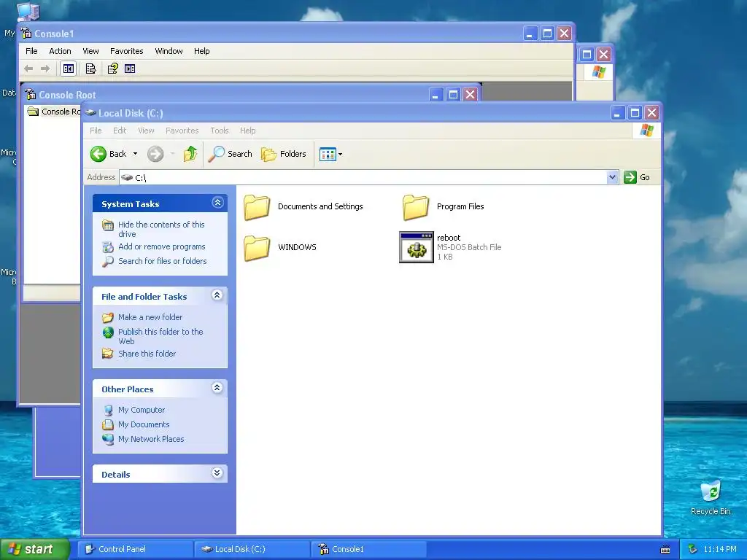Image resolution: width=747 pixels, height=560 pixels.
Task: Go up one folder level
Action: point(190,154)
